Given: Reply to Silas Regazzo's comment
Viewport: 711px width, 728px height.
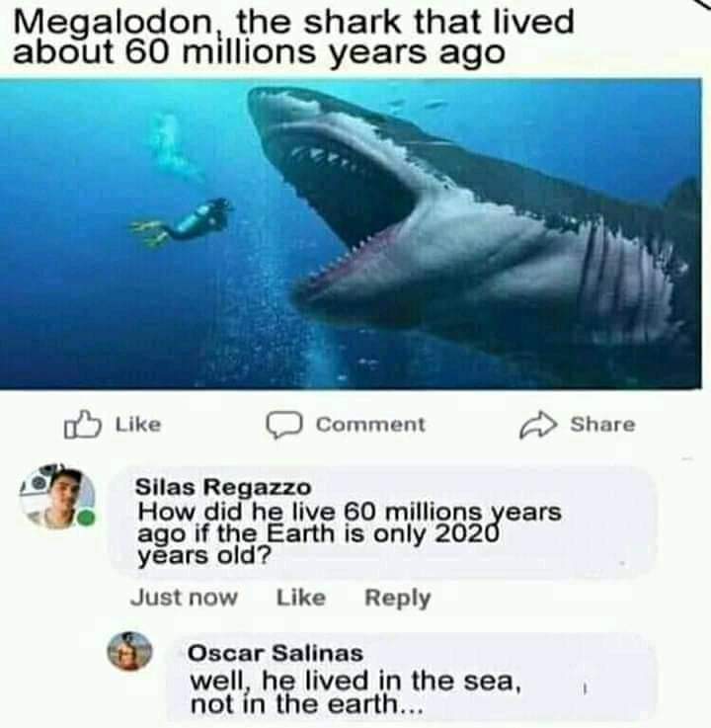Looking at the screenshot, I should (397, 598).
